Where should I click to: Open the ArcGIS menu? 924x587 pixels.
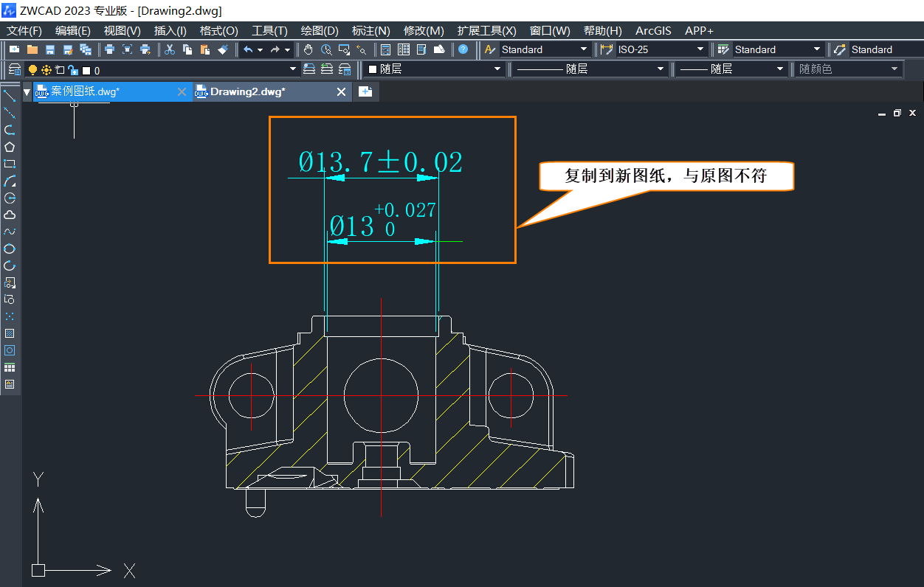(654, 31)
